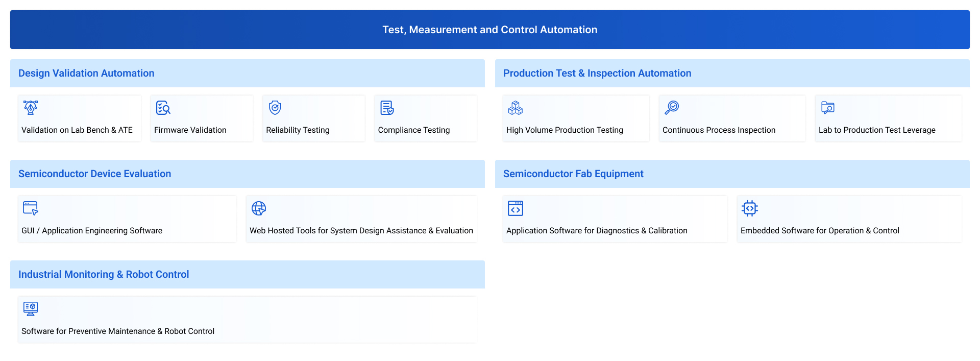
Task: Select the Compliance Testing label
Action: click(414, 130)
